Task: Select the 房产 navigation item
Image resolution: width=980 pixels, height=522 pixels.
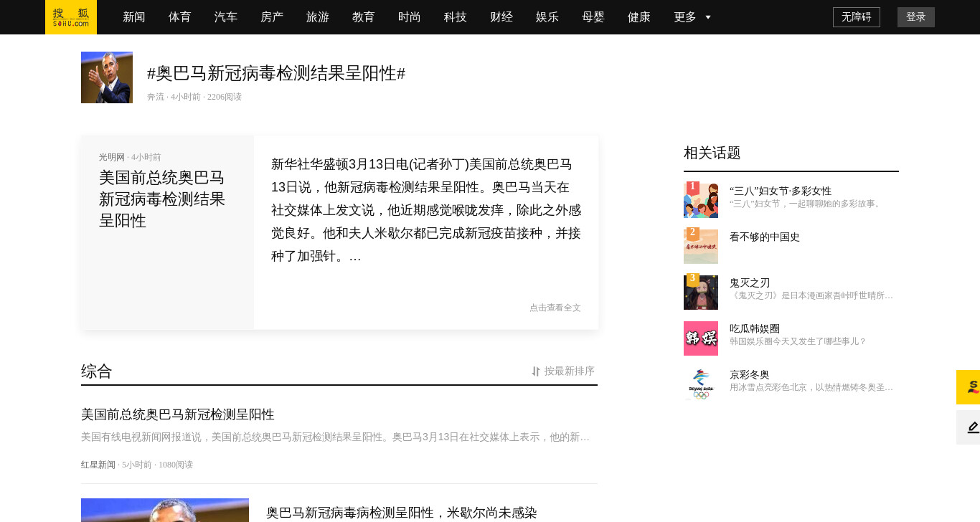Action: point(272,17)
